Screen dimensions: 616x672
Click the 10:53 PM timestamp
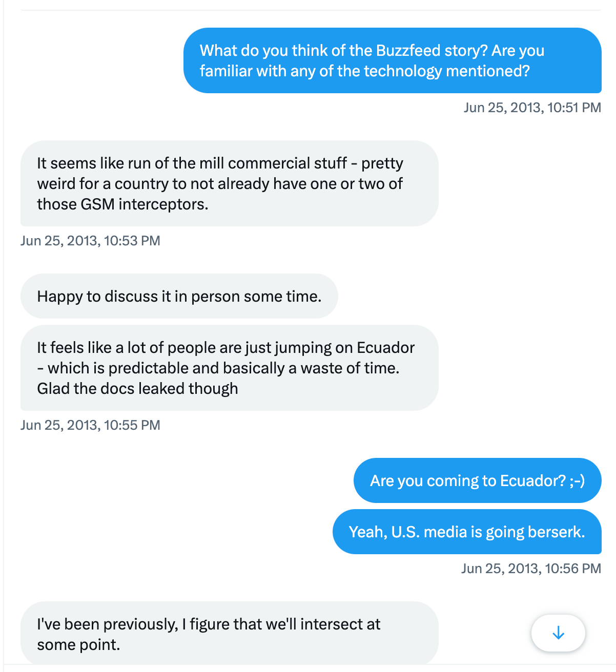90,241
